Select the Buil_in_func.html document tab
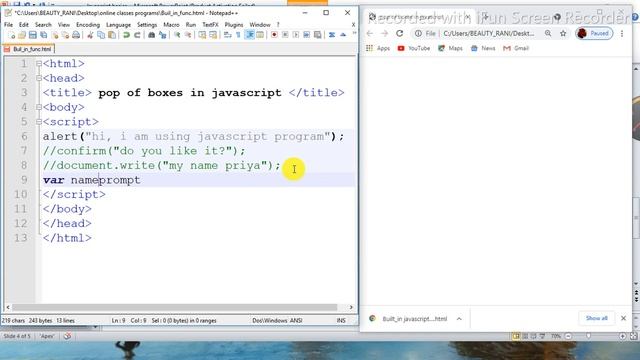This screenshot has height=360, width=640. (x=29, y=49)
